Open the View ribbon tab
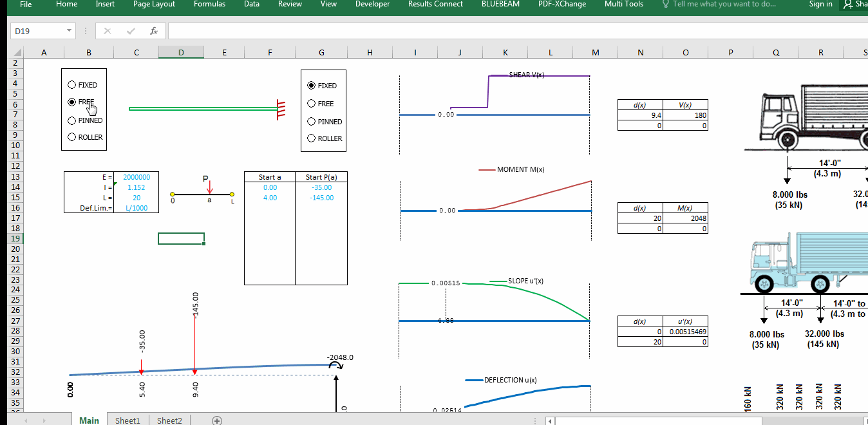This screenshot has height=425, width=868. coord(328,4)
